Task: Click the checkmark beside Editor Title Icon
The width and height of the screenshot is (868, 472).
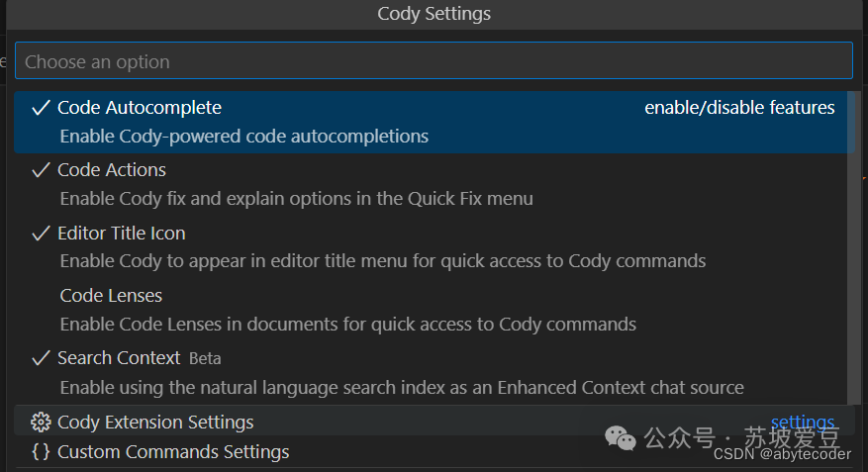Action: (41, 234)
